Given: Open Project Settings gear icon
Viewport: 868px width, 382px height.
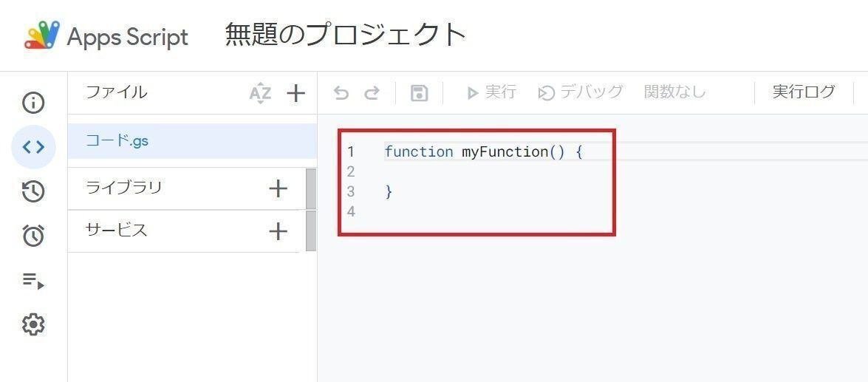Looking at the screenshot, I should click(x=33, y=324).
